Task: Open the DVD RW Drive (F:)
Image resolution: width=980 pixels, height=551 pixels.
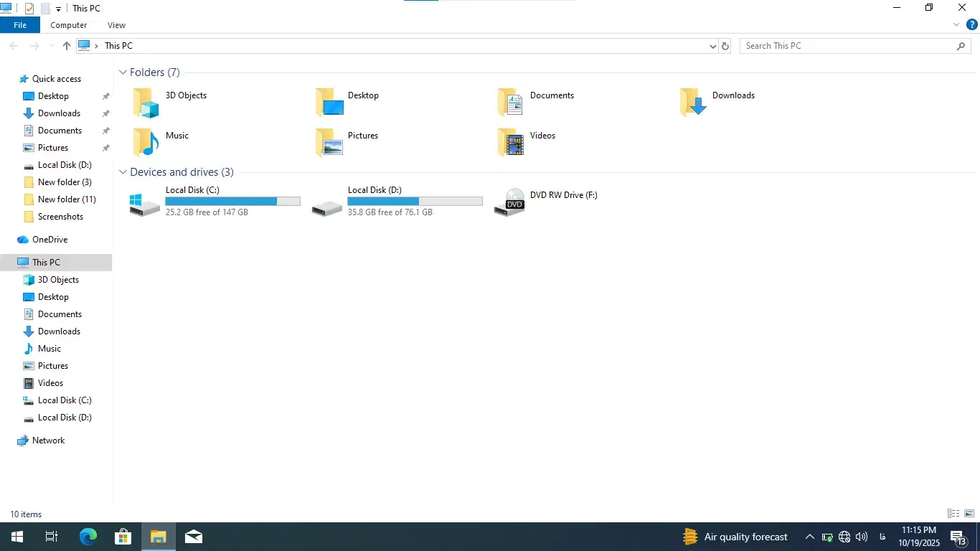Action: tap(562, 195)
